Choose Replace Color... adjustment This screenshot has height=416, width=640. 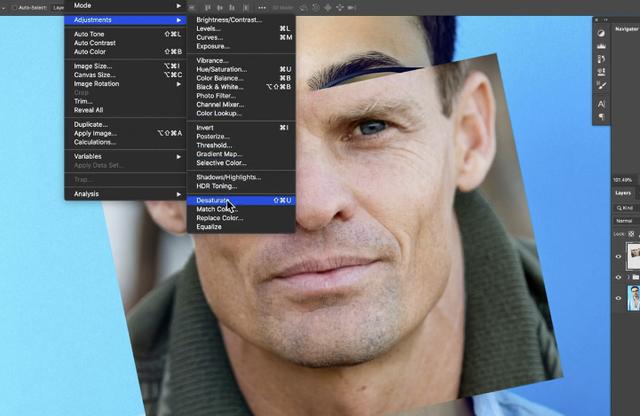(x=241, y=218)
